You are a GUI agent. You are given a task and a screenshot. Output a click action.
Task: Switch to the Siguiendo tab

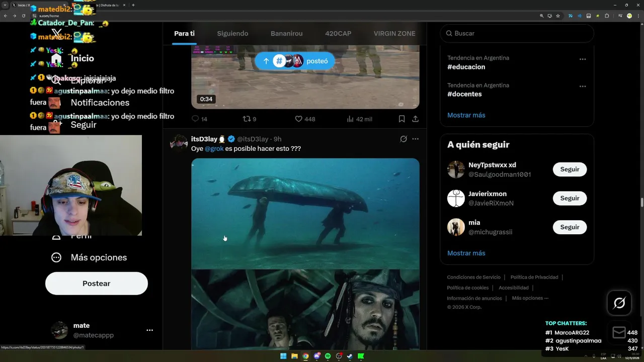232,33
